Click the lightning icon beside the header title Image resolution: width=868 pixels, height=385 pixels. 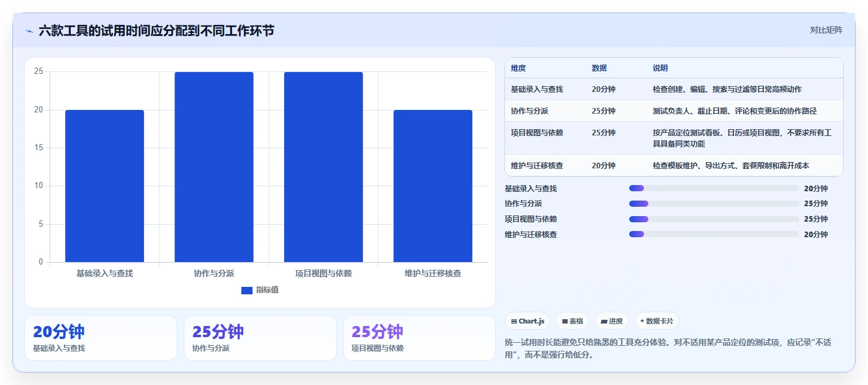30,31
